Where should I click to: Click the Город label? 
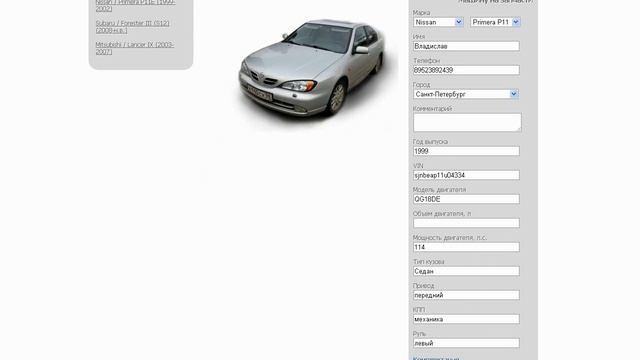coord(421,84)
